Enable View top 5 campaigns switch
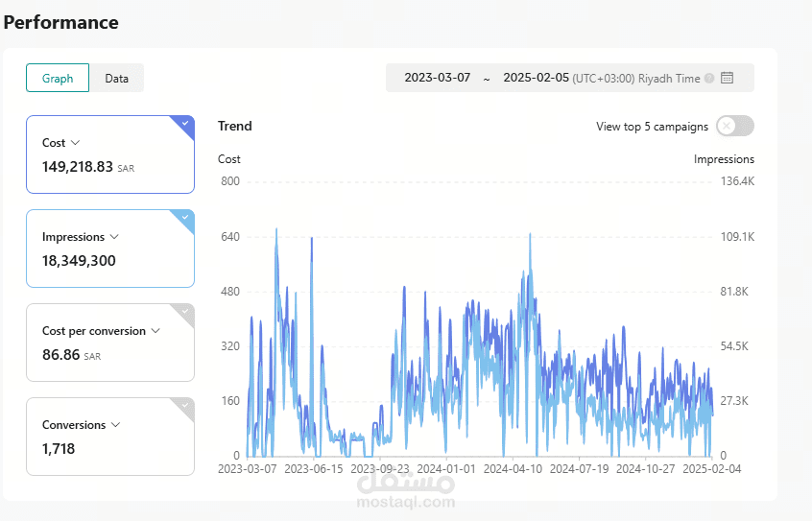Screen dimensions: 812x521 pyautogui.click(x=735, y=126)
